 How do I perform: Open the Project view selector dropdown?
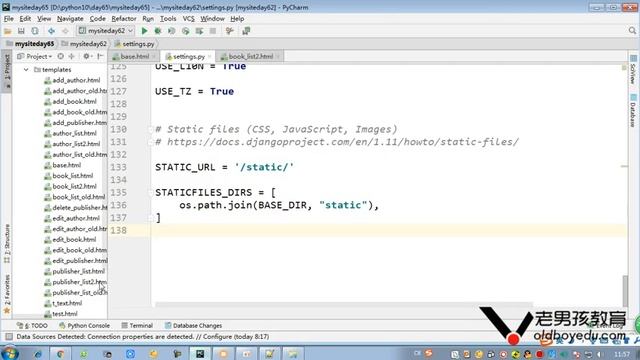35,56
